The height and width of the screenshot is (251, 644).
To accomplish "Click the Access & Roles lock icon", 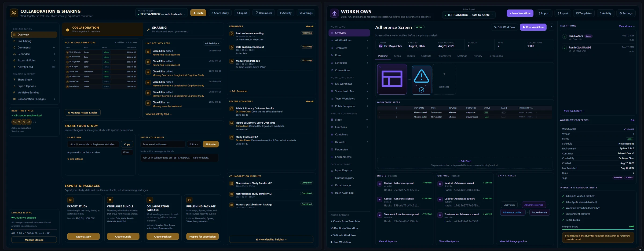I will click(x=14, y=60).
